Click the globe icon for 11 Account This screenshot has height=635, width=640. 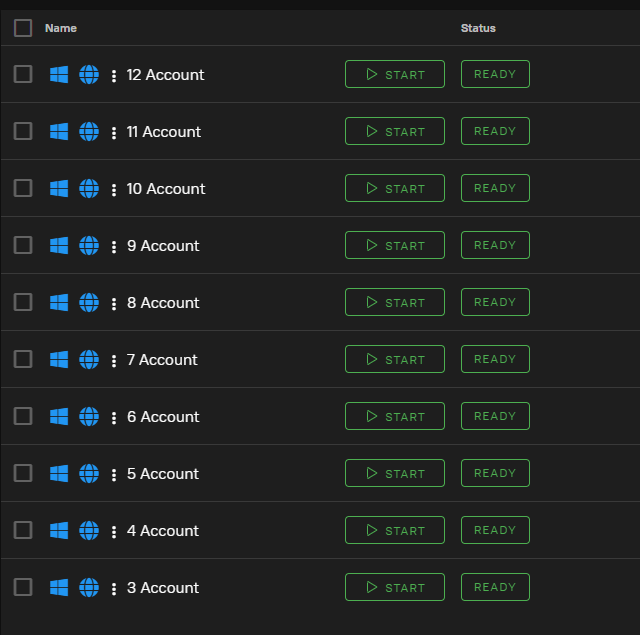coord(89,132)
